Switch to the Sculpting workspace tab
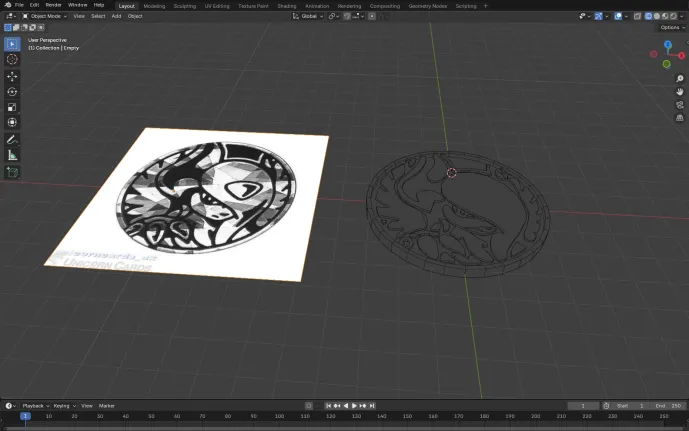The width and height of the screenshot is (689, 431). [x=185, y=5]
